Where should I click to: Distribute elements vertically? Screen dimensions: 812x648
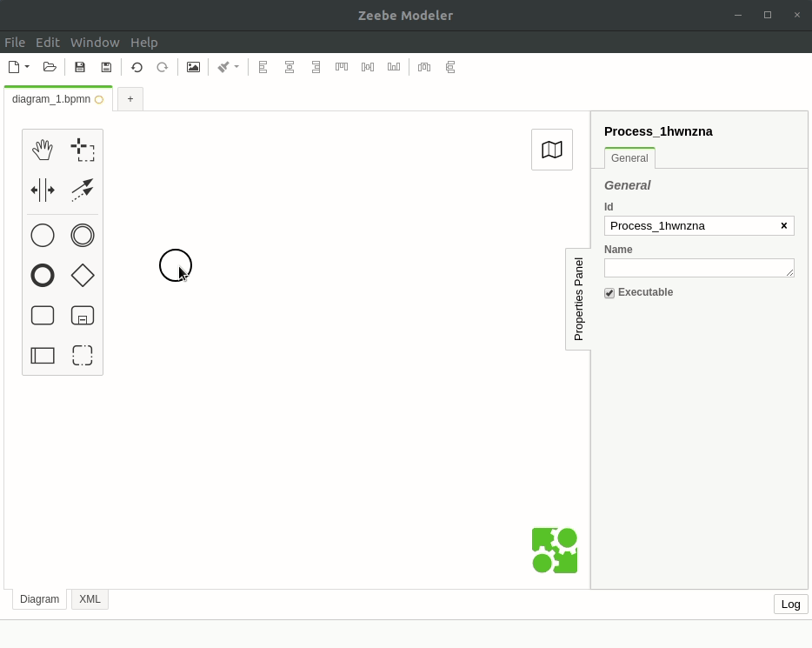[450, 67]
